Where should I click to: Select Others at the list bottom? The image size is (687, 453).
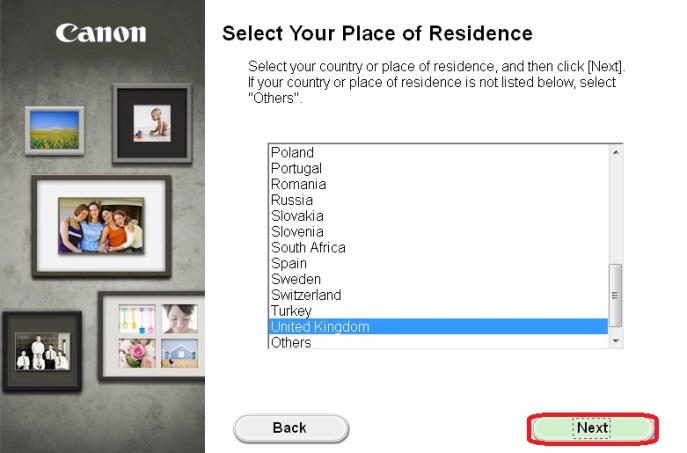pyautogui.click(x=291, y=342)
